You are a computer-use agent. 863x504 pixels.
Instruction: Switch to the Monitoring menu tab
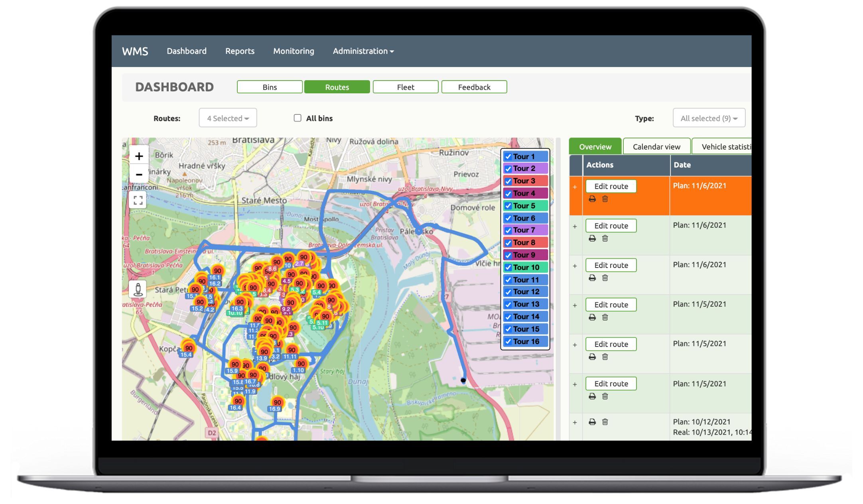coord(294,51)
